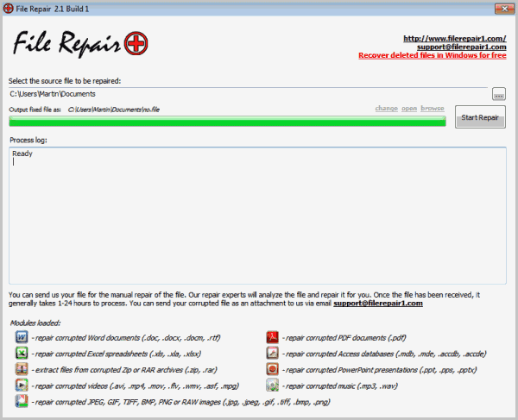Click 'repair corrupted PDF documents' text
The width and height of the screenshot is (518, 420).
pyautogui.click(x=344, y=338)
